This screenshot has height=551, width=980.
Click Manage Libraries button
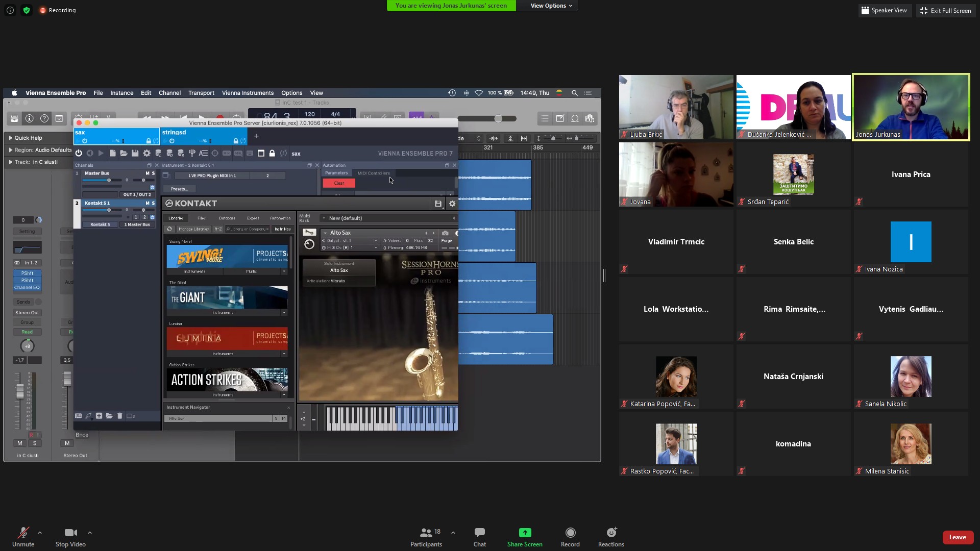[194, 229]
